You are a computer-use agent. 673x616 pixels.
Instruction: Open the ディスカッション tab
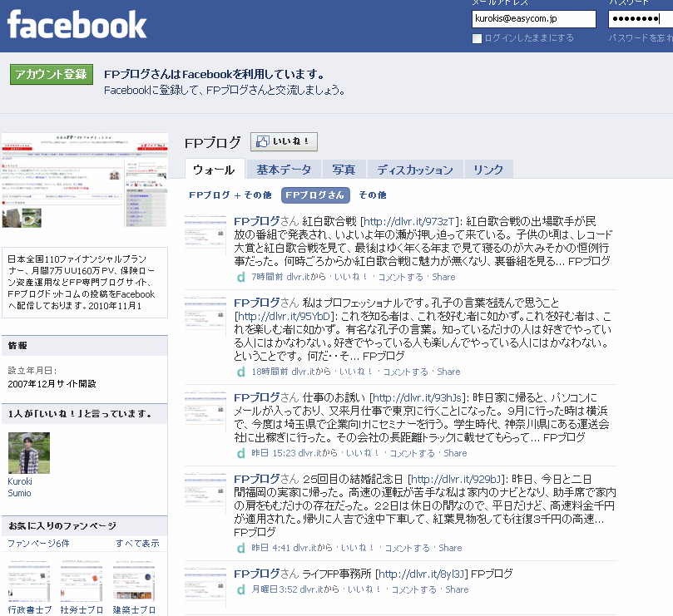tap(415, 170)
